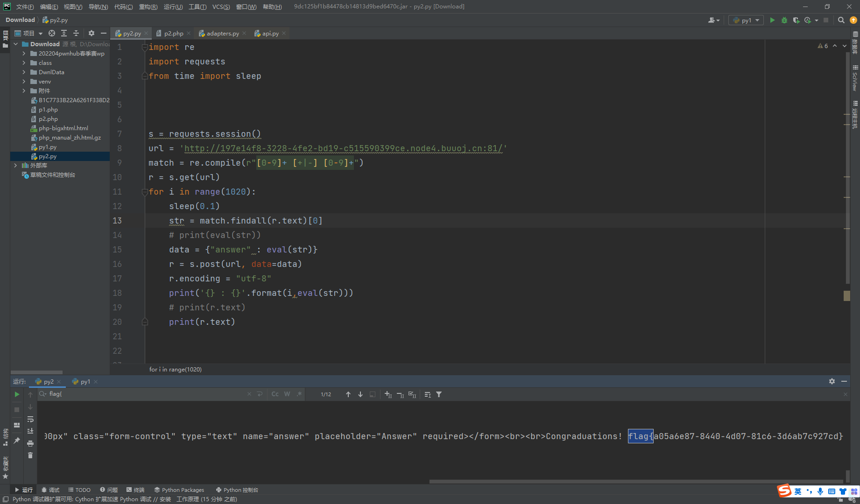Click the orange update arrow icon

(x=853, y=20)
